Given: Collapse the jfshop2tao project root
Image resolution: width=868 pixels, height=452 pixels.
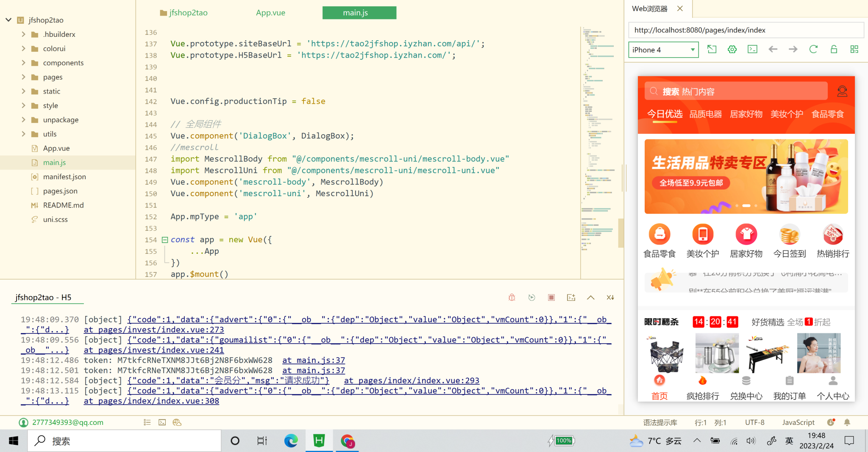Looking at the screenshot, I should (x=8, y=20).
